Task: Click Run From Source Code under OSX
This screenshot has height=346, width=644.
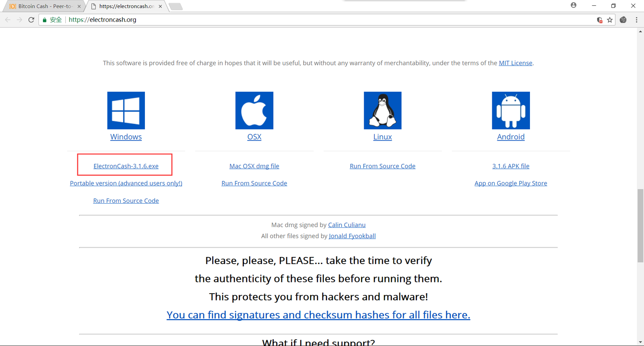Action: pos(254,183)
